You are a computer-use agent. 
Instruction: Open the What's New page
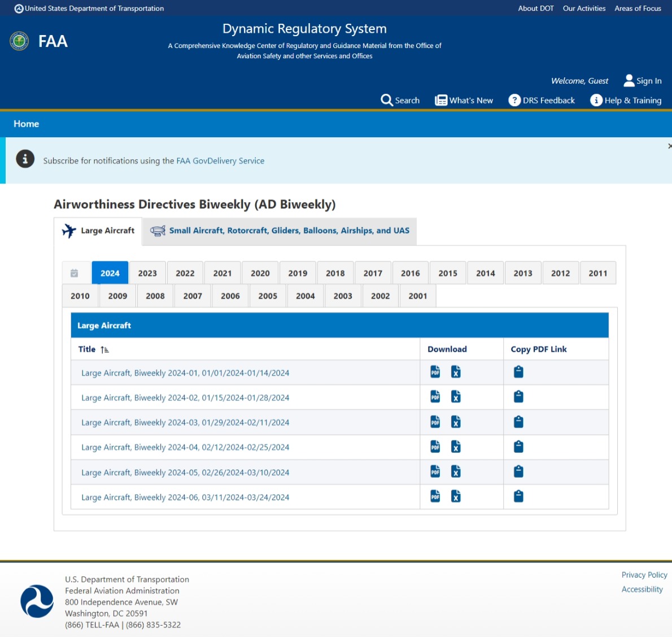point(464,101)
